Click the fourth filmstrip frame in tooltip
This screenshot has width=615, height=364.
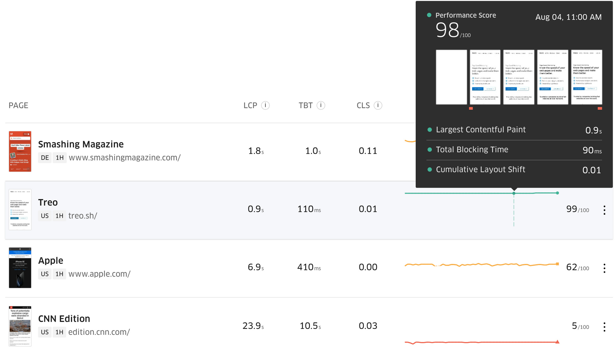click(x=553, y=77)
